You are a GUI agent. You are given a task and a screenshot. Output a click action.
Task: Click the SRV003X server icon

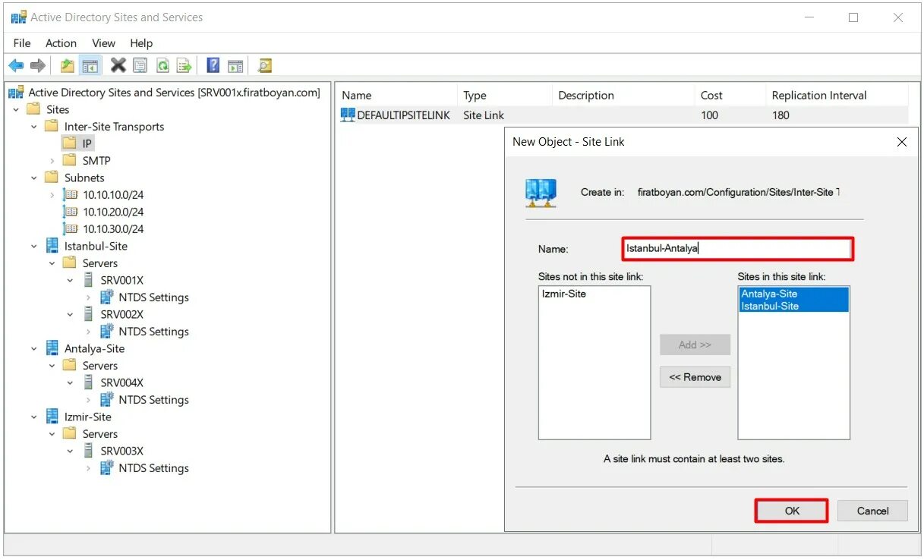pyautogui.click(x=89, y=451)
